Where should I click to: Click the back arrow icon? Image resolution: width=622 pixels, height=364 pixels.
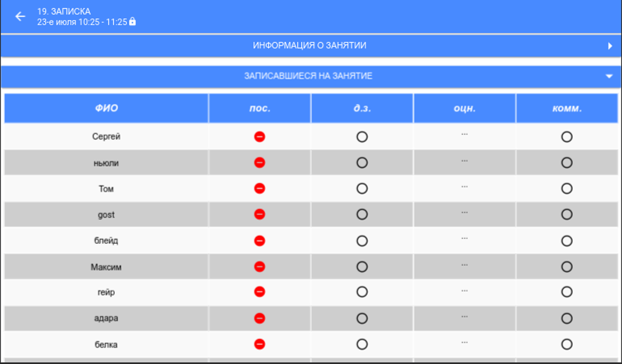(21, 16)
